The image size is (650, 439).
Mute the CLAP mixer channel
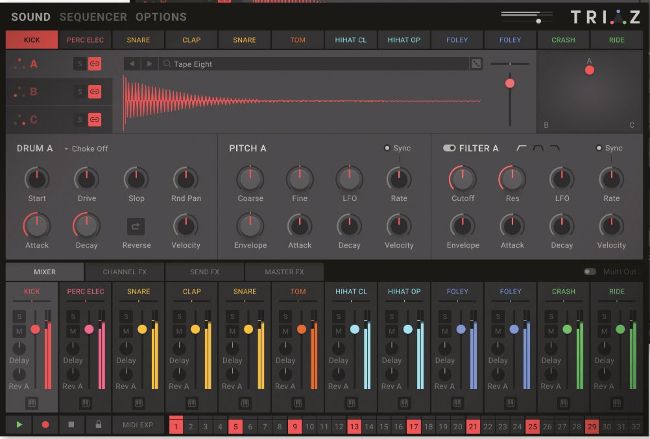[x=179, y=331]
